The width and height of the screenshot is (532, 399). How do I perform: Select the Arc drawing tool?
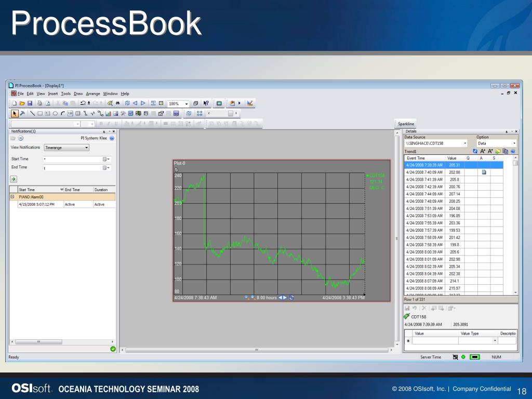pos(63,113)
